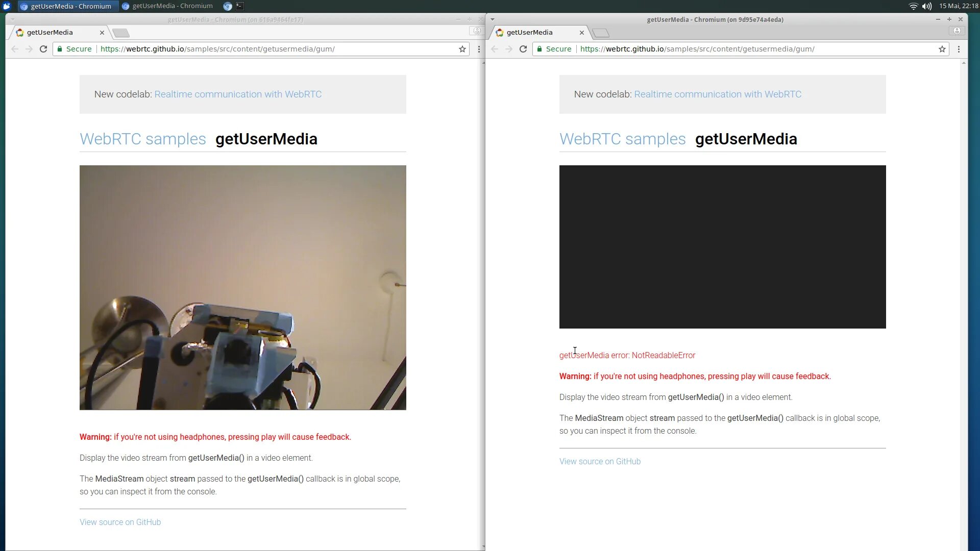This screenshot has width=980, height=551.
Task: Click the left window address bar URL
Action: (x=217, y=49)
